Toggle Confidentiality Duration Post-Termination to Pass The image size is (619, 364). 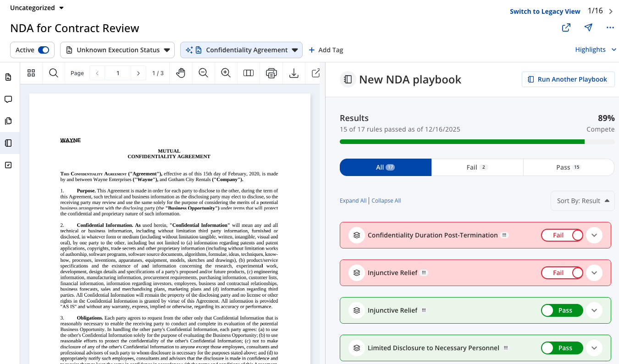pos(562,235)
